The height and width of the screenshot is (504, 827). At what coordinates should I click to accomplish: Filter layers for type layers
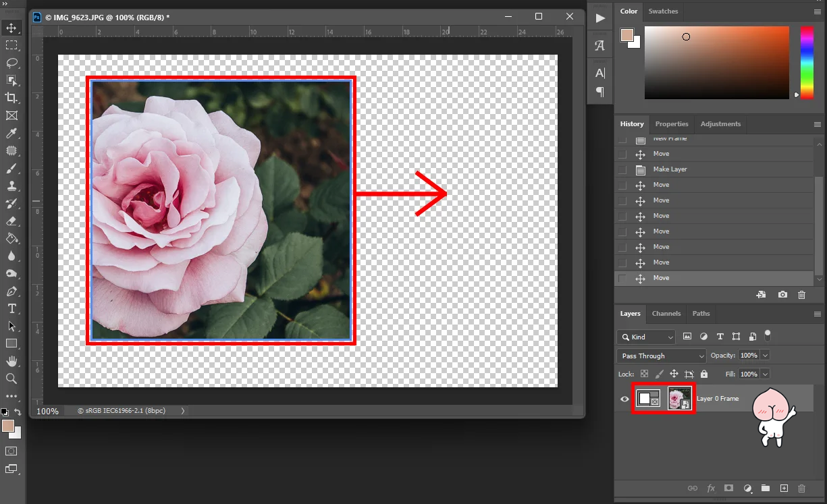tap(720, 336)
